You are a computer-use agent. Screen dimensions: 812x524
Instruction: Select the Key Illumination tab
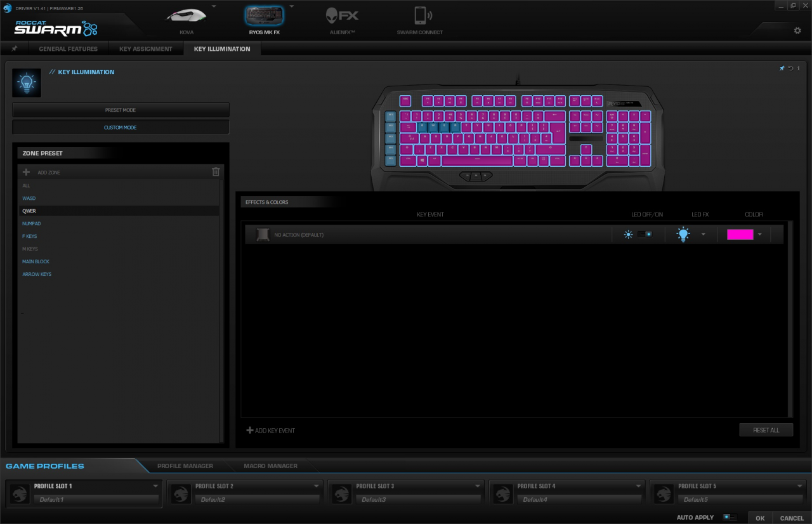222,49
